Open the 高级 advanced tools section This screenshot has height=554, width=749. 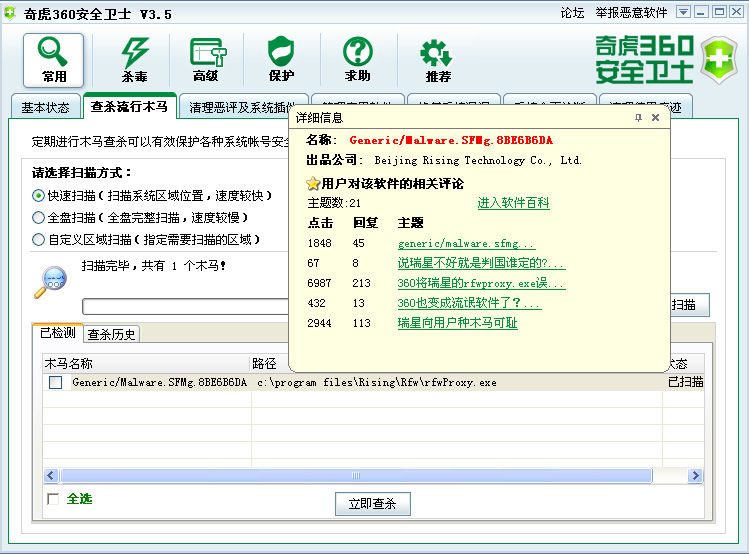(x=207, y=59)
